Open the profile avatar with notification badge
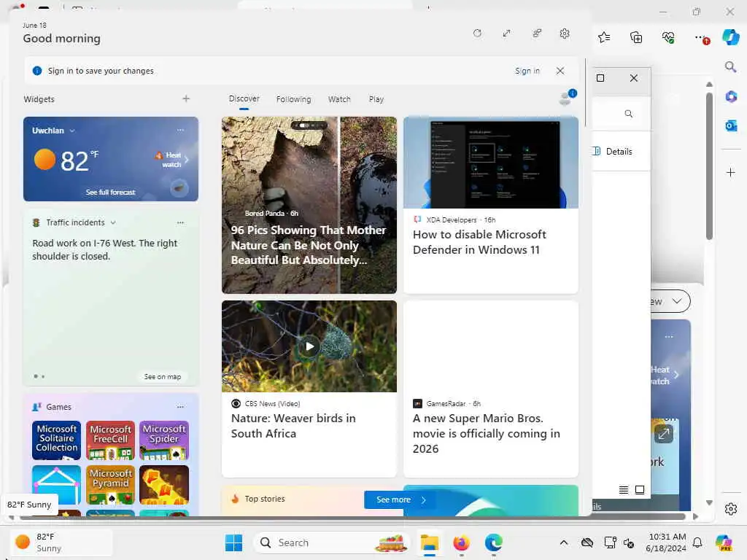The width and height of the screenshot is (747, 560). click(567, 97)
